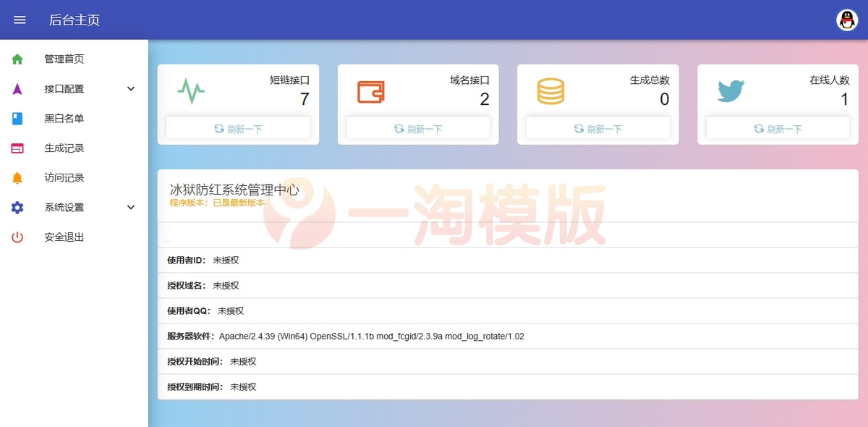Click the 系统设置 gear icon

click(x=17, y=208)
